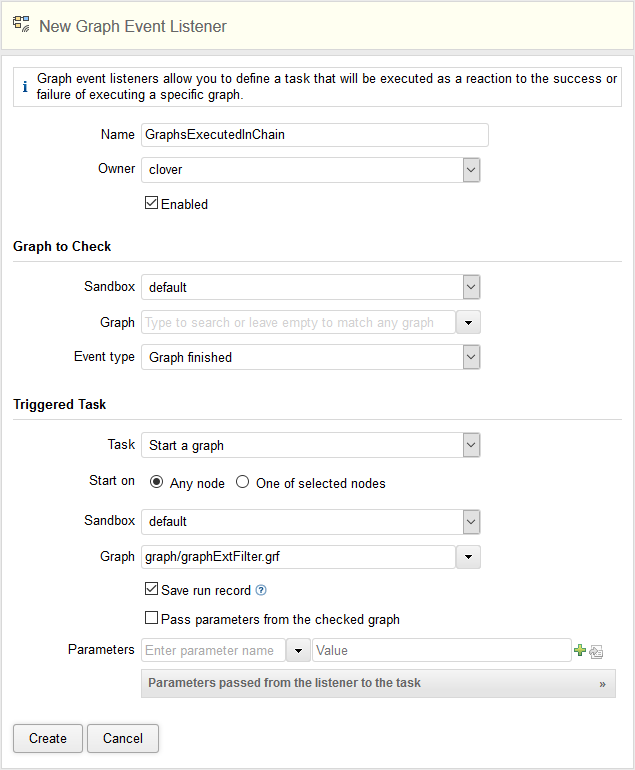Open the Event type dropdown
This screenshot has height=770, width=635.
471,357
